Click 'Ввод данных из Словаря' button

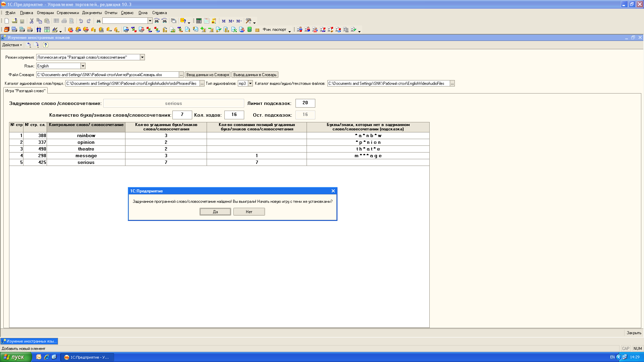(208, 75)
